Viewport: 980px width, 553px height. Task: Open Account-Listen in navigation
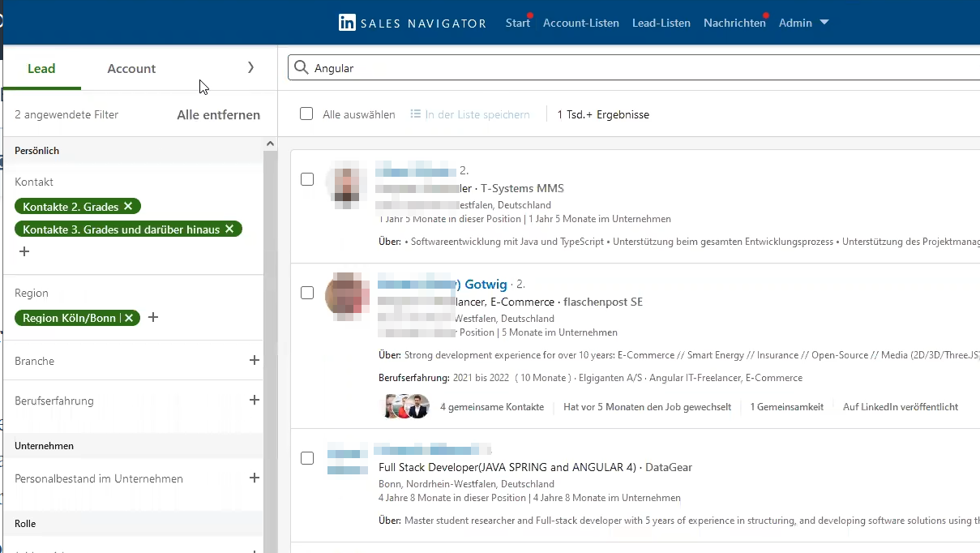(581, 23)
